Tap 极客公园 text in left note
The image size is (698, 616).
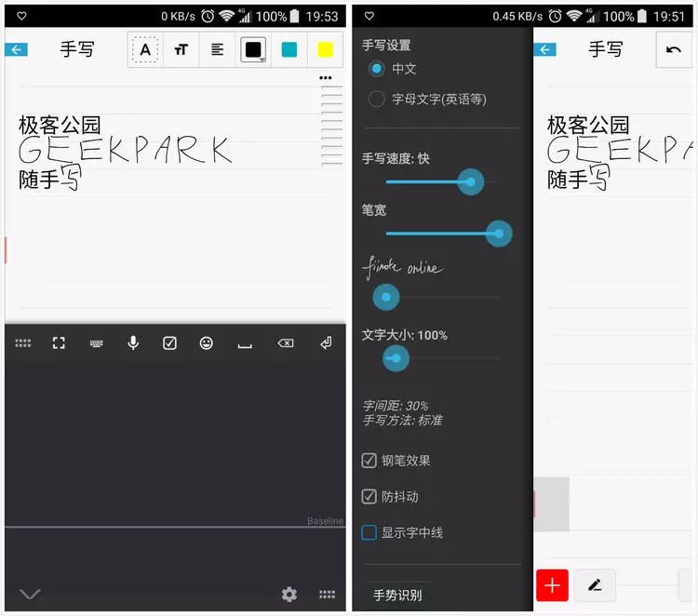(60, 125)
